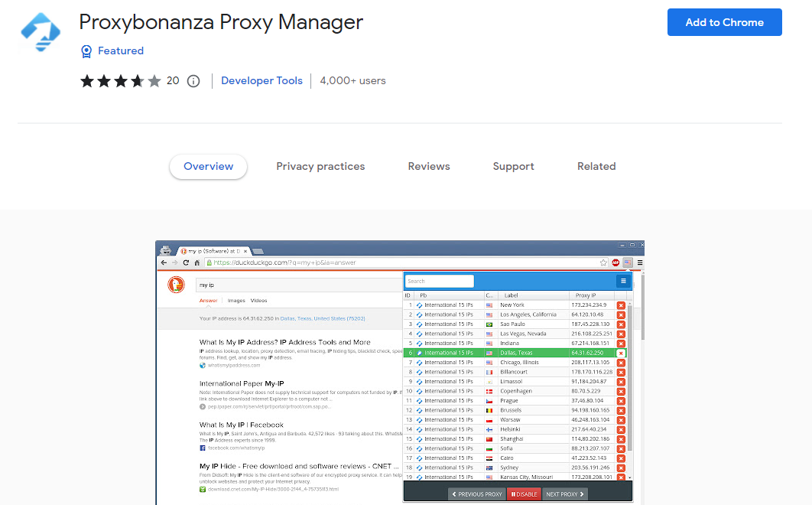Click the browser back arrow in screenshot

point(164,263)
